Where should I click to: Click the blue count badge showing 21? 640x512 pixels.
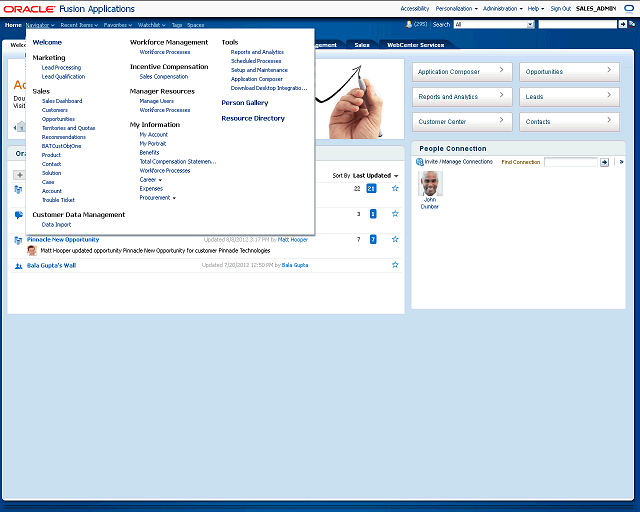coord(372,188)
